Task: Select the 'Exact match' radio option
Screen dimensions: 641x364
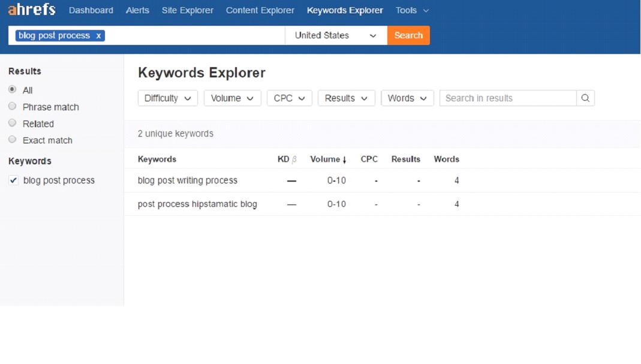Action: tap(13, 140)
